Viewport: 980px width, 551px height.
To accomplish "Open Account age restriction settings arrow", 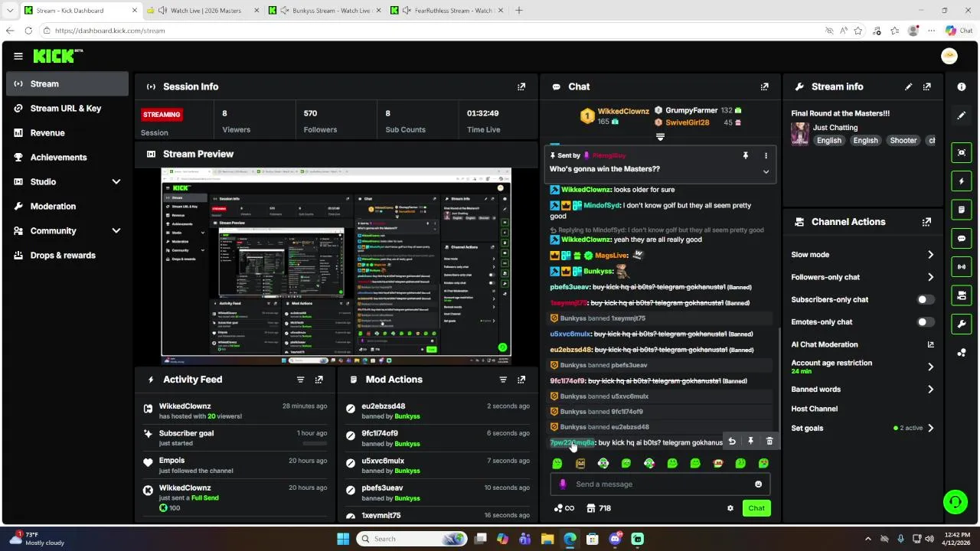I will click(x=930, y=367).
